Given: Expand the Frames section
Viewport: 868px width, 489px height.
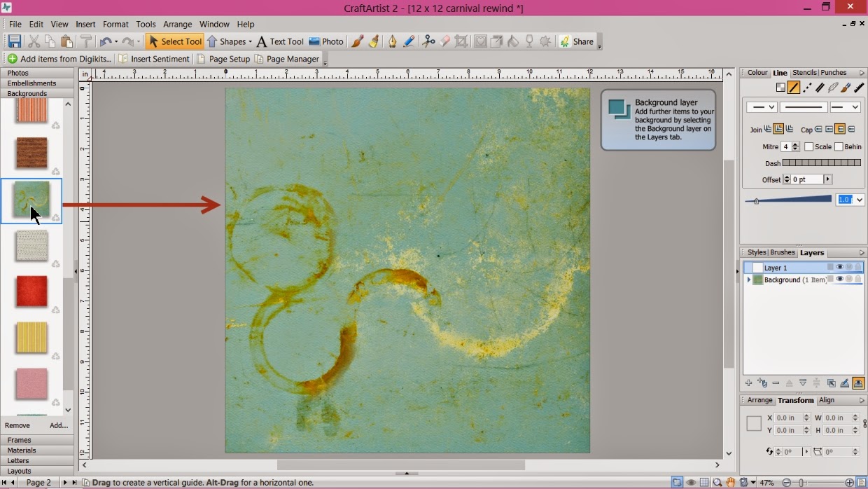Looking at the screenshot, I should [37, 440].
